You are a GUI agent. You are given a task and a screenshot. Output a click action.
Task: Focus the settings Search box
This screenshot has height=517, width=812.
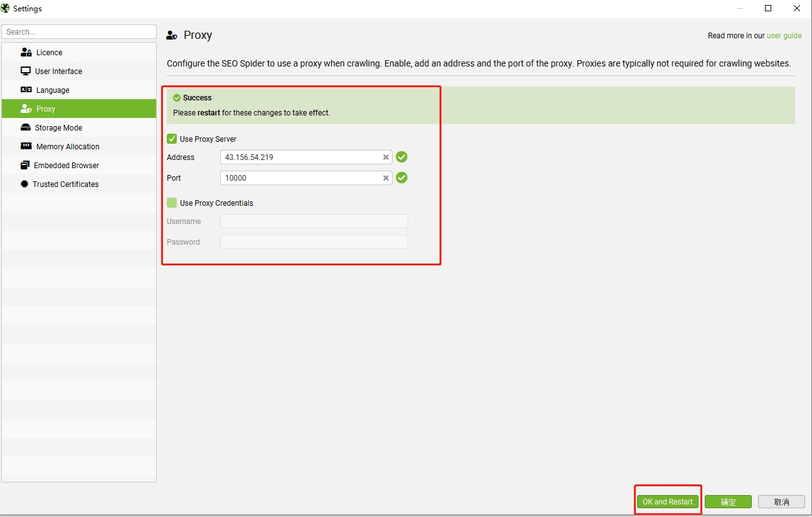tap(79, 32)
